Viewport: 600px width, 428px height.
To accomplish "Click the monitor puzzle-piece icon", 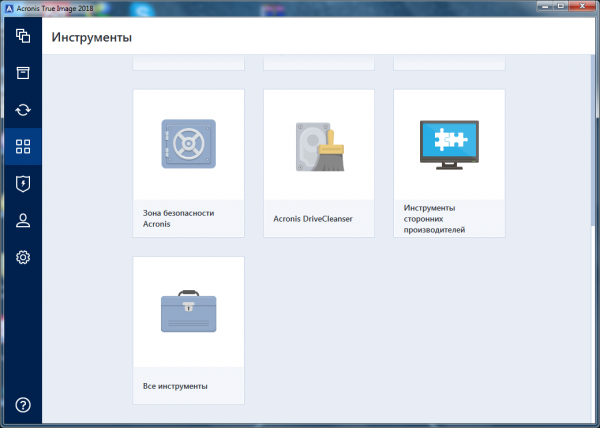I will coord(449,145).
